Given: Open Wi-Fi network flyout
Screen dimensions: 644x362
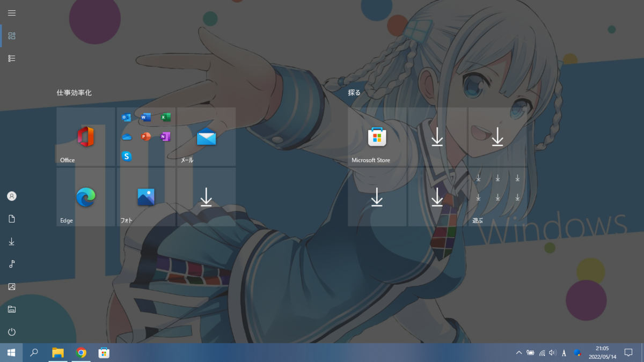Looking at the screenshot, I should pyautogui.click(x=542, y=352).
